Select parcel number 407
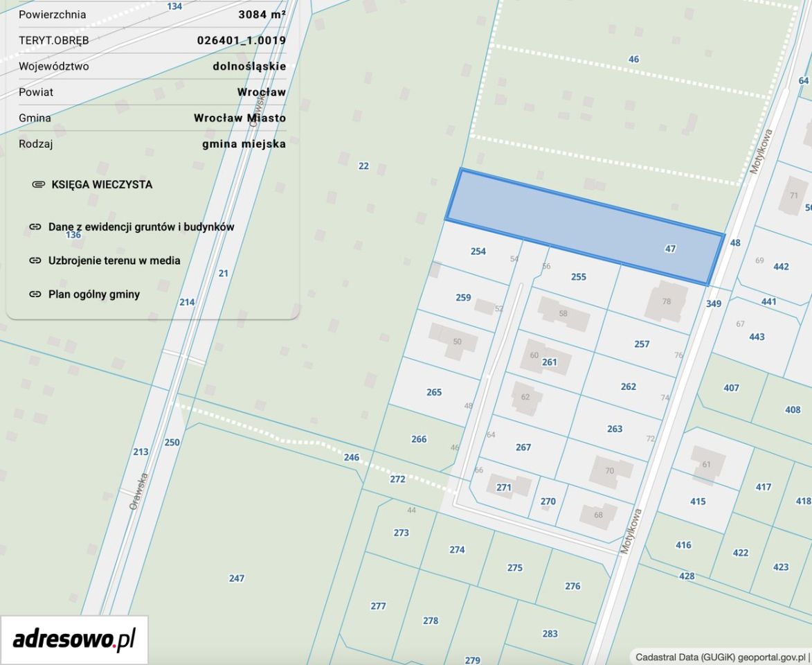Image resolution: width=812 pixels, height=665 pixels. [731, 388]
